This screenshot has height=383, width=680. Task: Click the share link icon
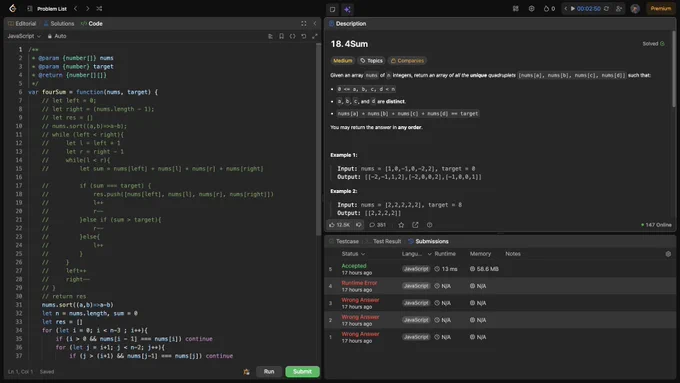pyautogui.click(x=415, y=225)
